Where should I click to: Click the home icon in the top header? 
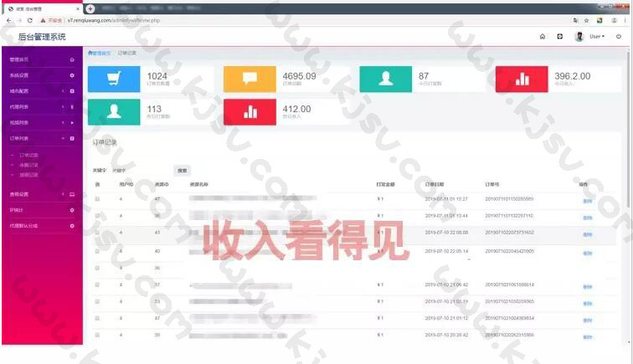(543, 36)
